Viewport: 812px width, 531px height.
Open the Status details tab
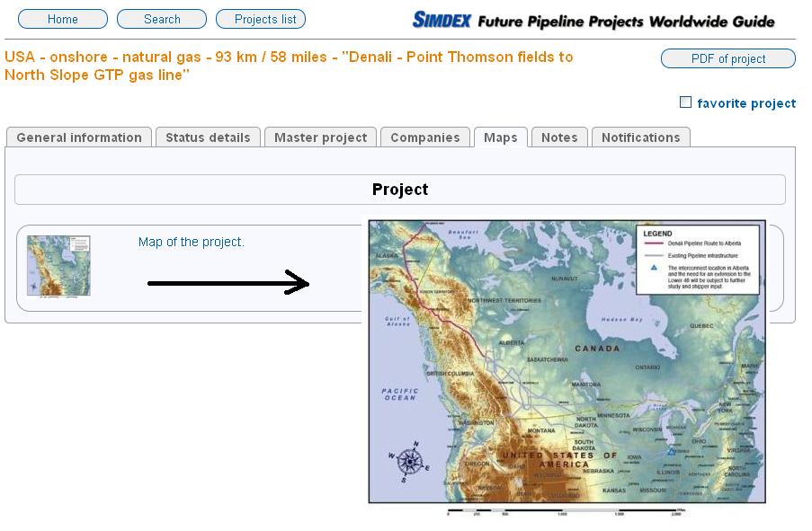(208, 137)
